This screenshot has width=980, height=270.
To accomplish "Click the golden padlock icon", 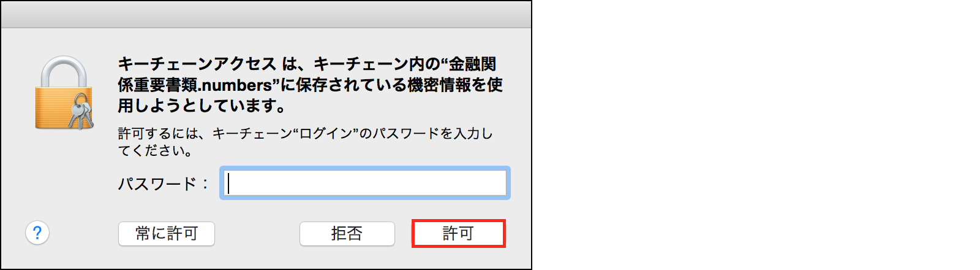I will point(64,93).
